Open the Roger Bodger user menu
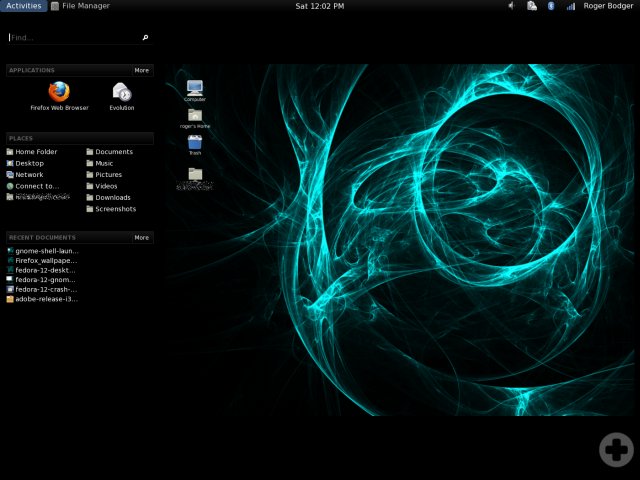Viewport: 640px width, 480px height. point(609,6)
